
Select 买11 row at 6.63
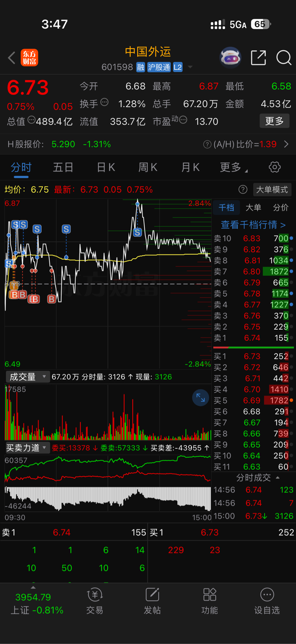253,467
